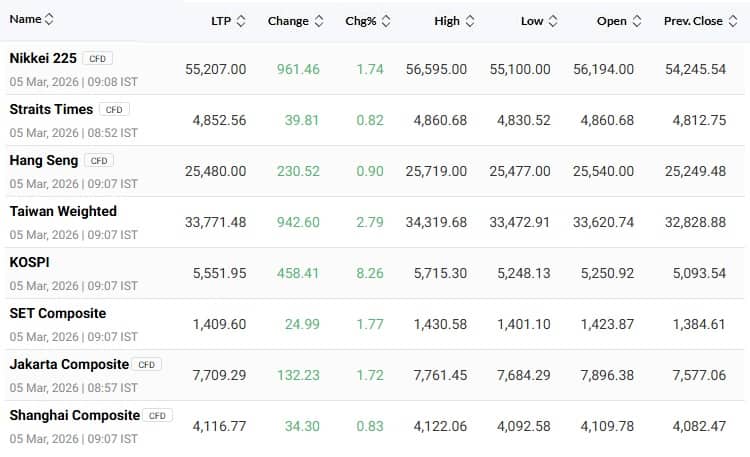
Task: Click the Change column header label
Action: (288, 21)
